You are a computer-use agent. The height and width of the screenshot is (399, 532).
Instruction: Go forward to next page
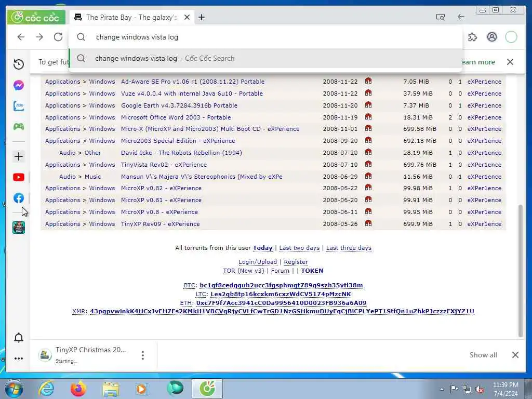[x=39, y=37]
